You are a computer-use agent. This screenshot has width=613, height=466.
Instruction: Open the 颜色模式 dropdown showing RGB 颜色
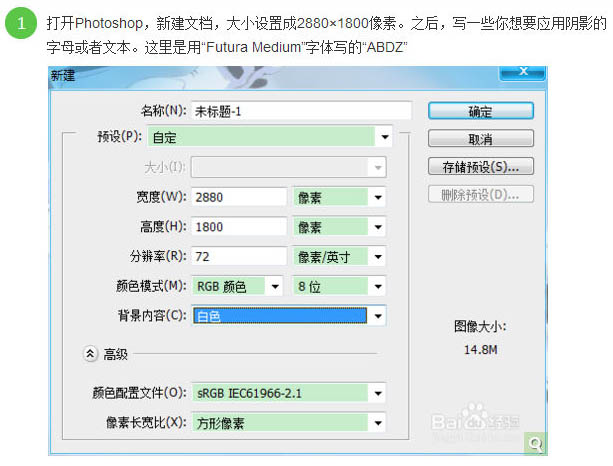(237, 286)
